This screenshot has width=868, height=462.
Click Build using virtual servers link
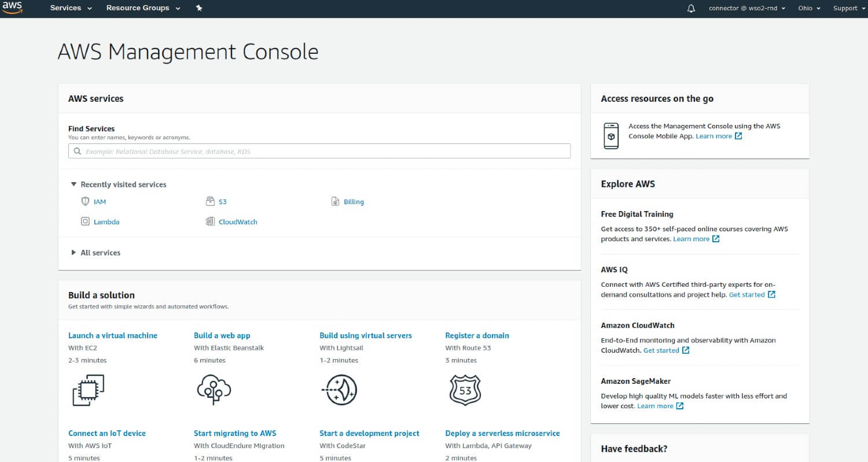coord(366,335)
